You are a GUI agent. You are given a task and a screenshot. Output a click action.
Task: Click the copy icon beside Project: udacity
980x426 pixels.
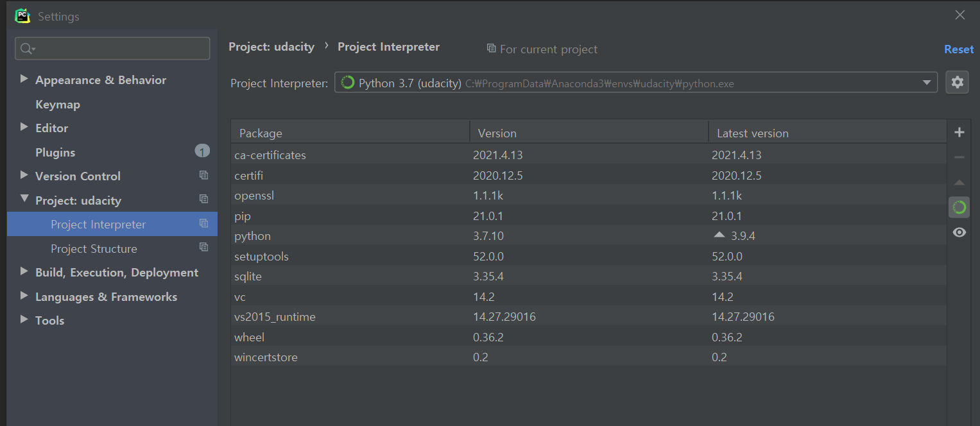click(203, 199)
